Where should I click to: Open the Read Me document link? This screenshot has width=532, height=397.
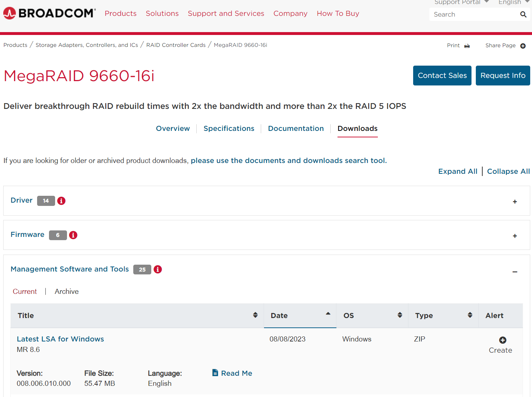point(236,373)
